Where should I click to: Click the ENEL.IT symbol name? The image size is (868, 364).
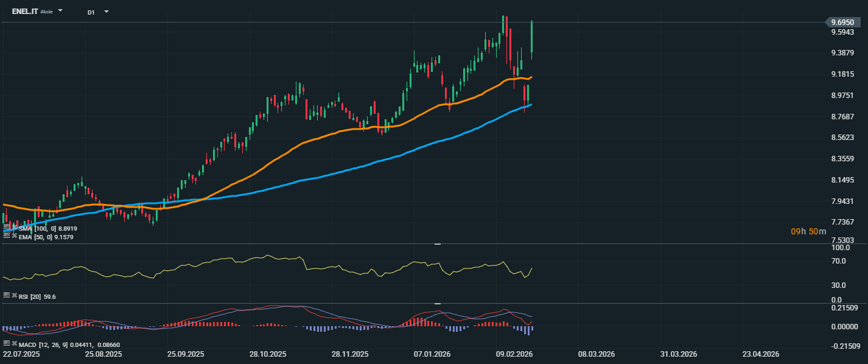(x=25, y=12)
